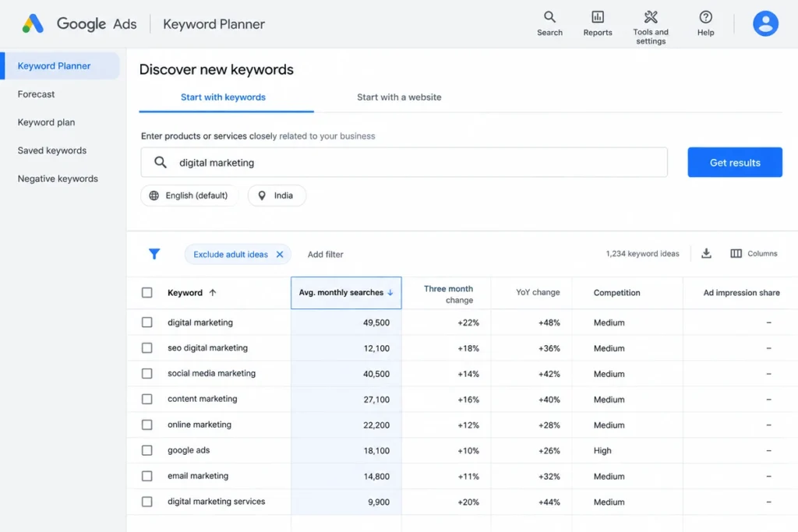The width and height of the screenshot is (798, 532).
Task: Click the email marketing keyword
Action: [198, 476]
